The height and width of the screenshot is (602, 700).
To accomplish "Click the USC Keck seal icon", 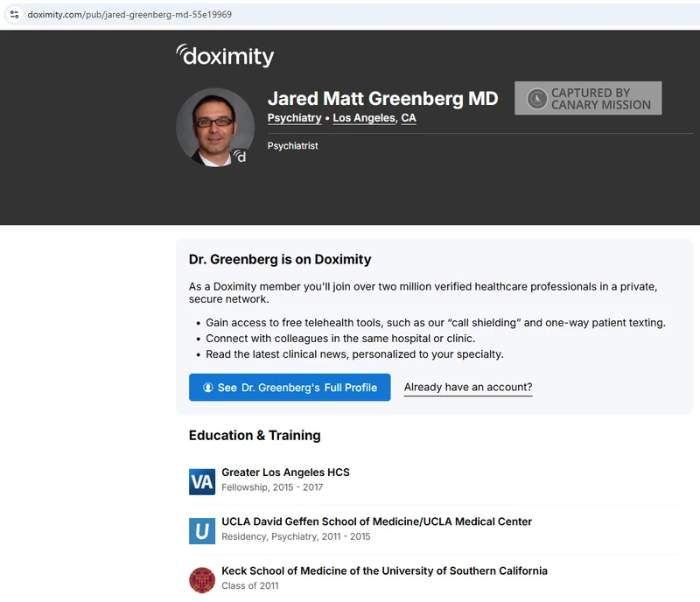I will point(202,580).
